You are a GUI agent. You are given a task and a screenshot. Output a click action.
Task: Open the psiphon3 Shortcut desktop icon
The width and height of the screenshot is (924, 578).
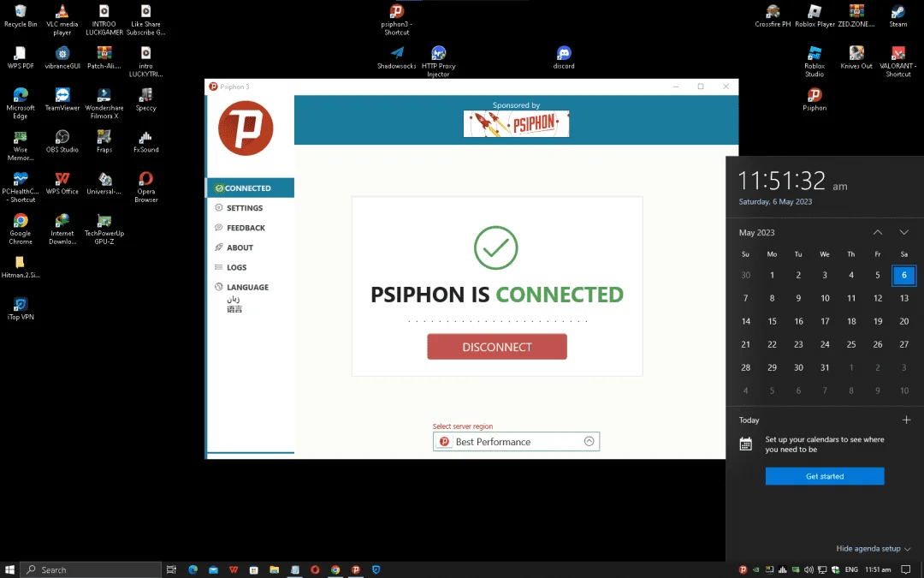(397, 19)
